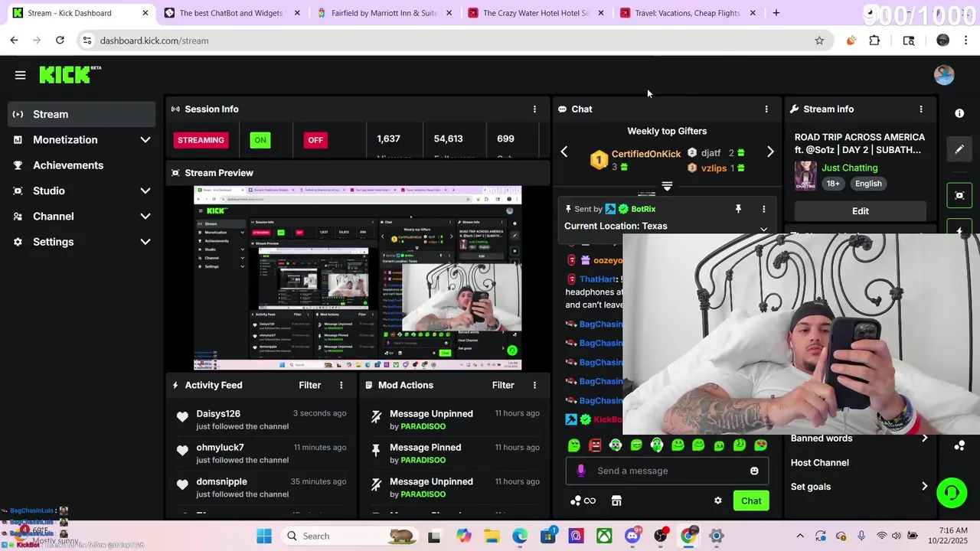This screenshot has width=980, height=551.
Task: Click the pencil edit icon in right sidebar
Action: (x=959, y=150)
